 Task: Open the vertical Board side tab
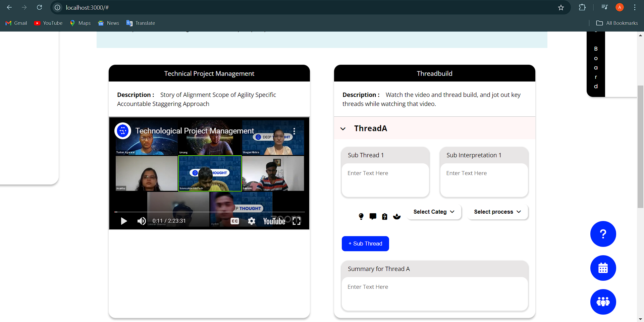click(596, 64)
